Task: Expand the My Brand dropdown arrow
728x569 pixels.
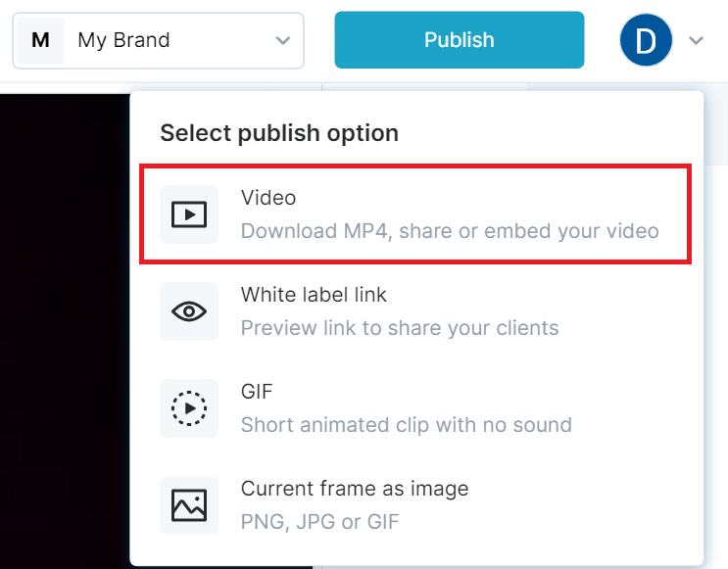Action: tap(283, 41)
